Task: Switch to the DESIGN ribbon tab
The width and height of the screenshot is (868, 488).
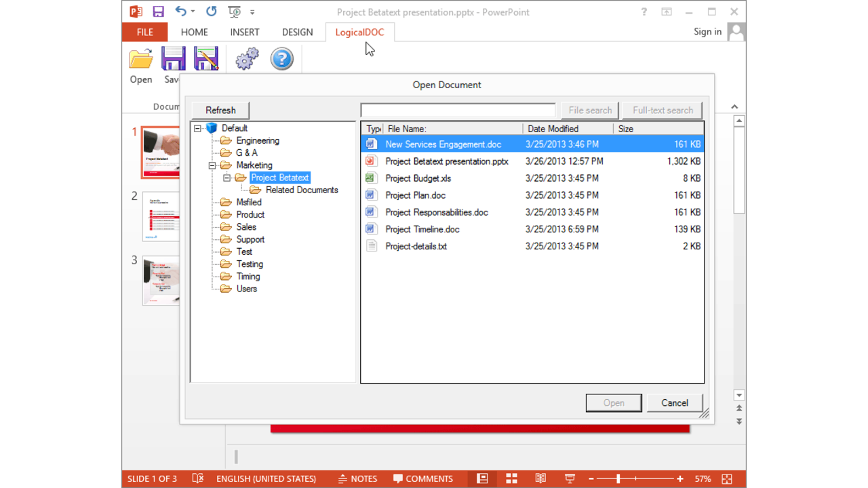Action: click(x=297, y=32)
